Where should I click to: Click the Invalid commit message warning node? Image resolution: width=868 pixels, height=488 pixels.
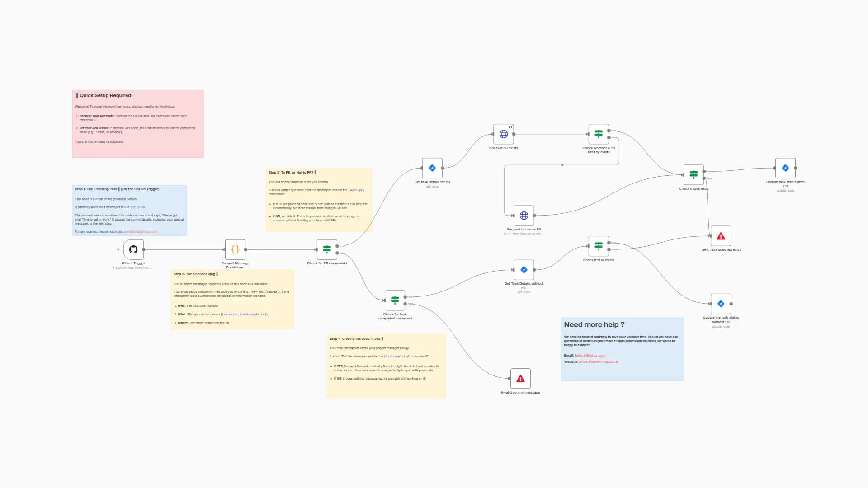[x=520, y=379]
